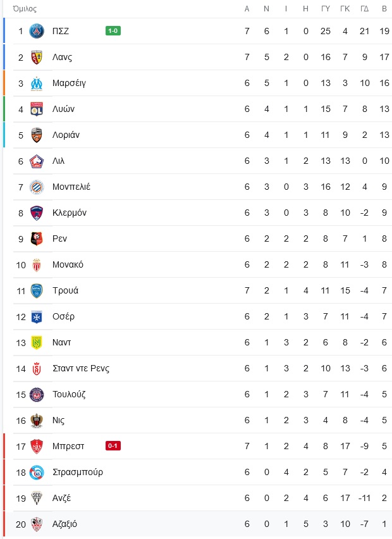Screen dimensions: 392x539
Task: Open the Κλερμόν team link
Action: [70, 213]
